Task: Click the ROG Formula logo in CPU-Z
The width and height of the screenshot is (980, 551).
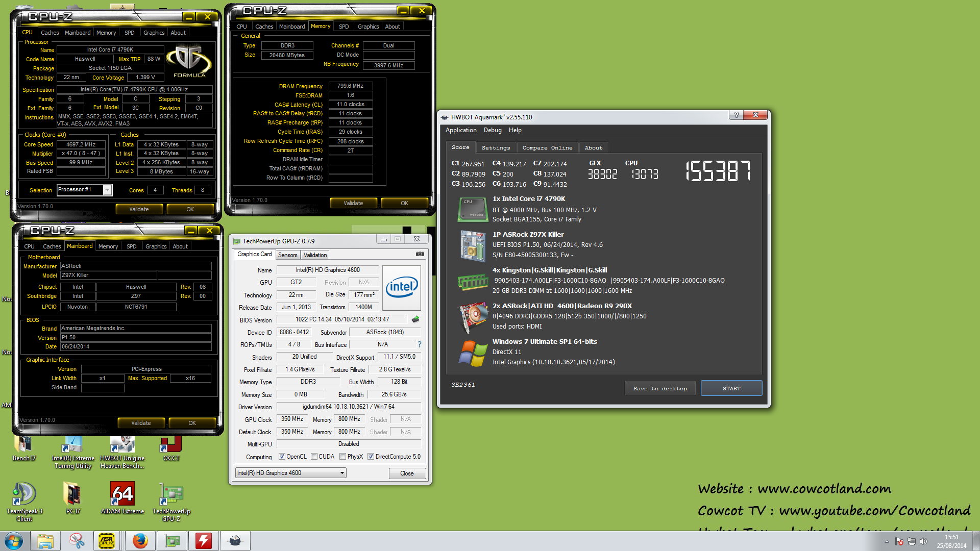Action: click(x=189, y=61)
